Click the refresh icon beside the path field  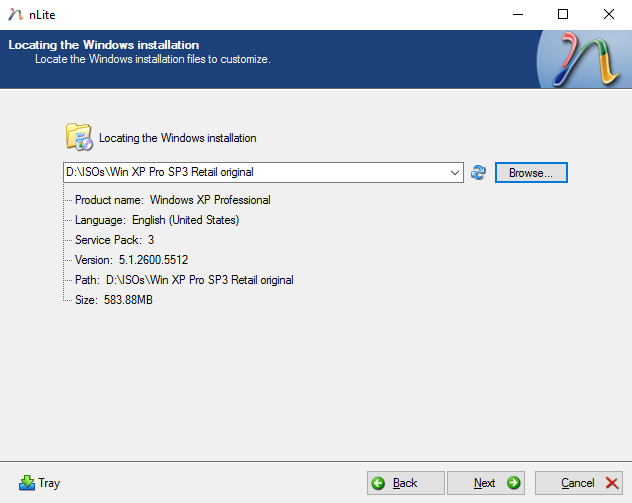pos(478,173)
